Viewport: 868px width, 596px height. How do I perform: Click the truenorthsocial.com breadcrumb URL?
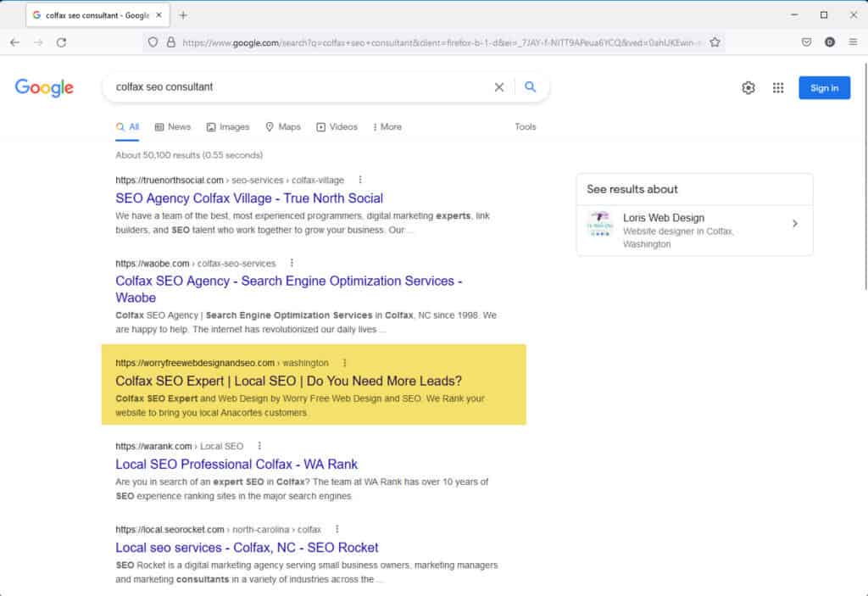pos(230,180)
